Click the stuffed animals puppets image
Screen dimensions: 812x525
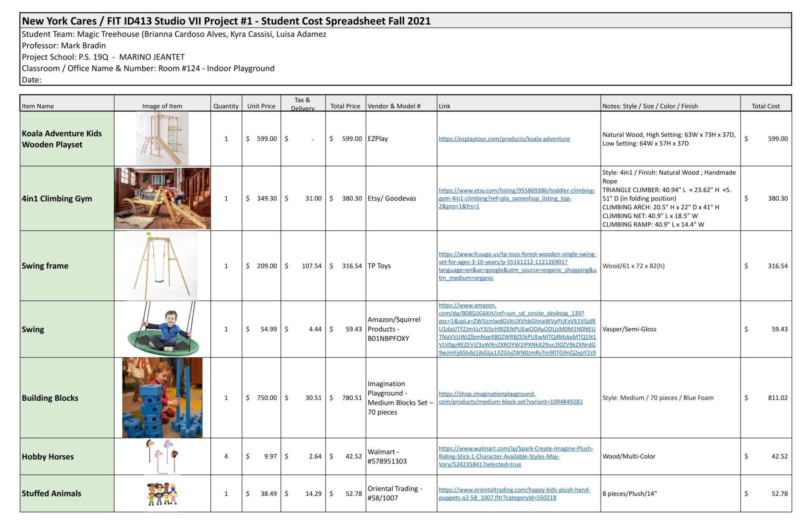(162, 494)
